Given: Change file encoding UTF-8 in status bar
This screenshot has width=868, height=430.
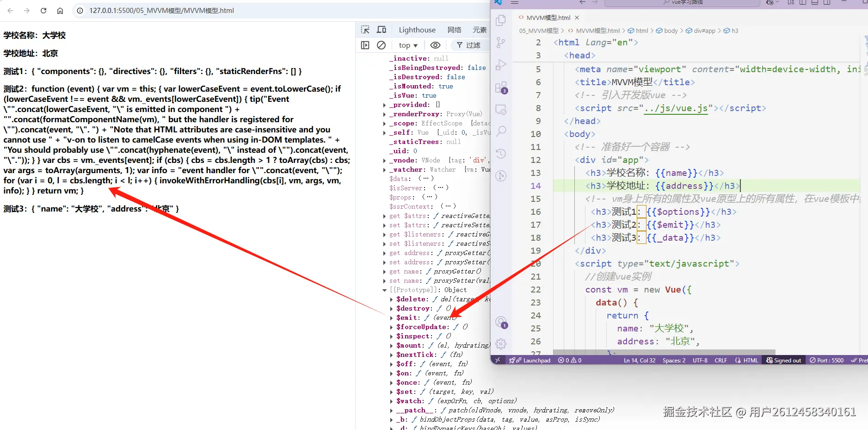Looking at the screenshot, I should [x=700, y=360].
